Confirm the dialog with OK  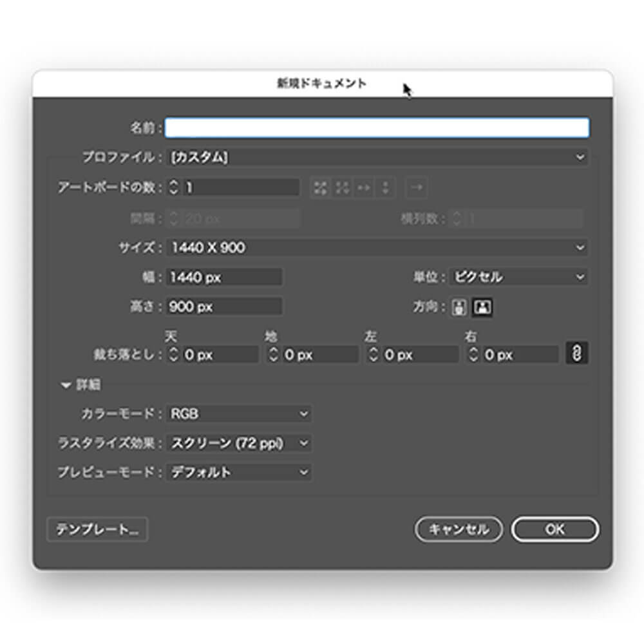point(554,529)
